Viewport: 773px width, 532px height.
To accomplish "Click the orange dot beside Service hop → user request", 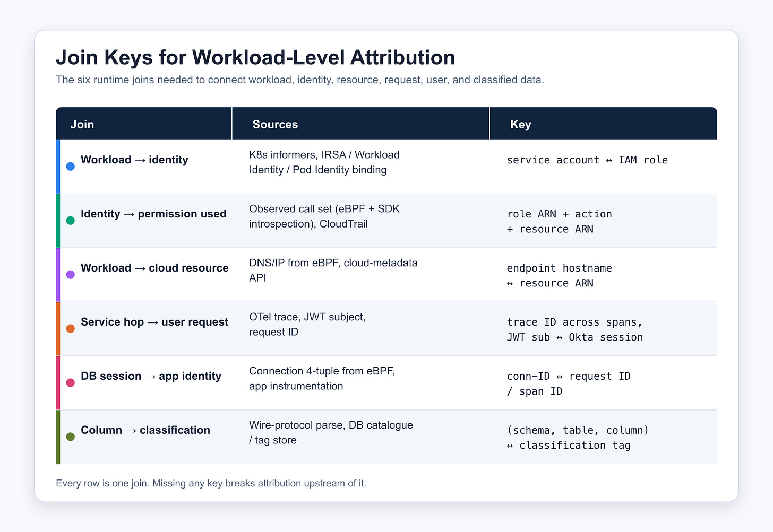I will [x=70, y=328].
